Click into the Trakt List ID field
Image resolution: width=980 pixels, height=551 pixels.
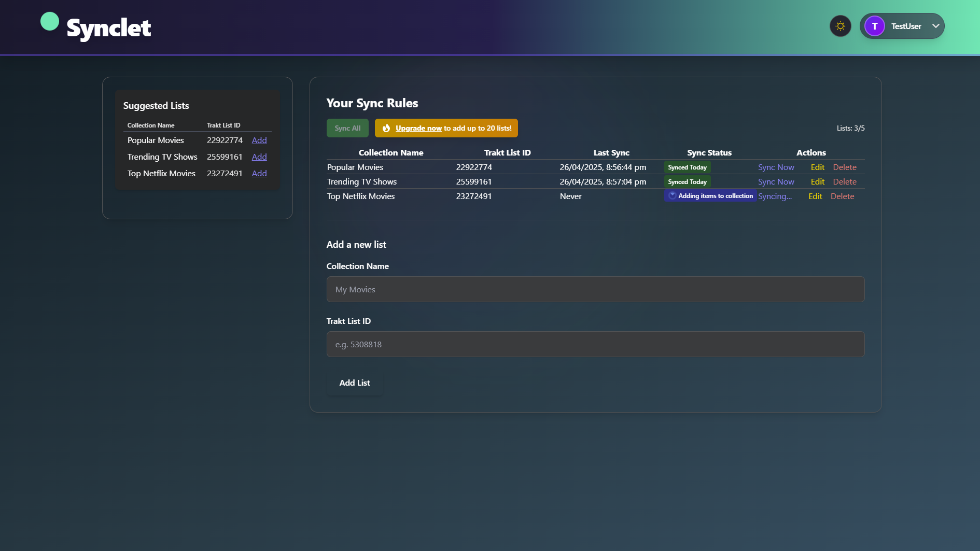coord(595,344)
